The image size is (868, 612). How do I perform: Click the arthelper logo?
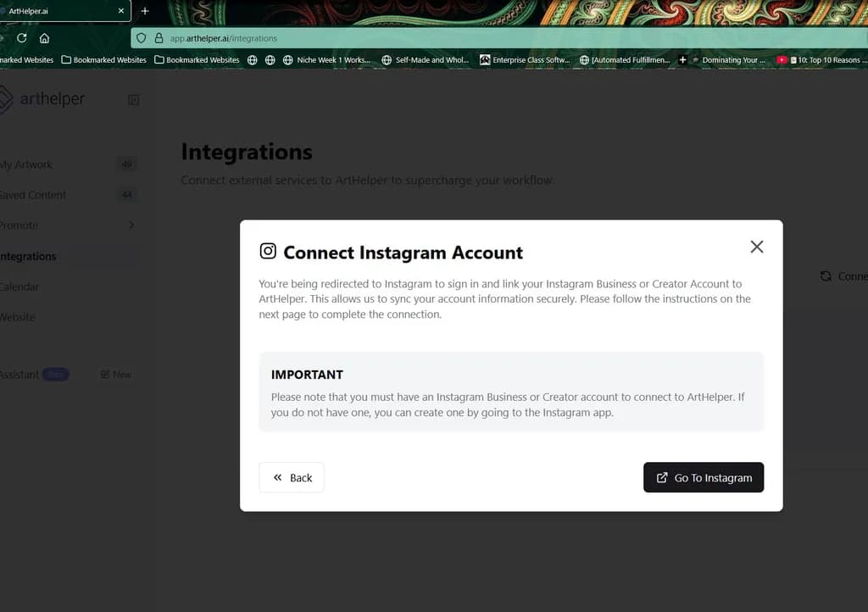click(42, 99)
